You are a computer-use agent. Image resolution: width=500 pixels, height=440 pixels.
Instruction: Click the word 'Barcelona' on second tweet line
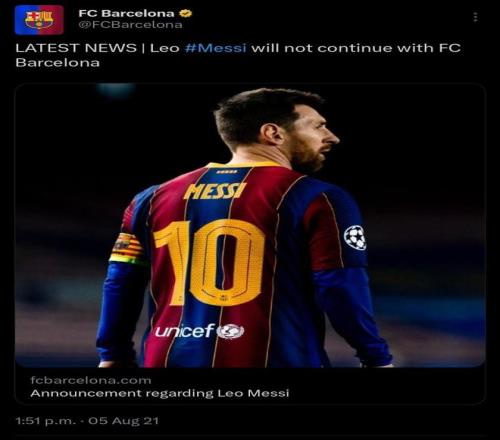(x=57, y=63)
